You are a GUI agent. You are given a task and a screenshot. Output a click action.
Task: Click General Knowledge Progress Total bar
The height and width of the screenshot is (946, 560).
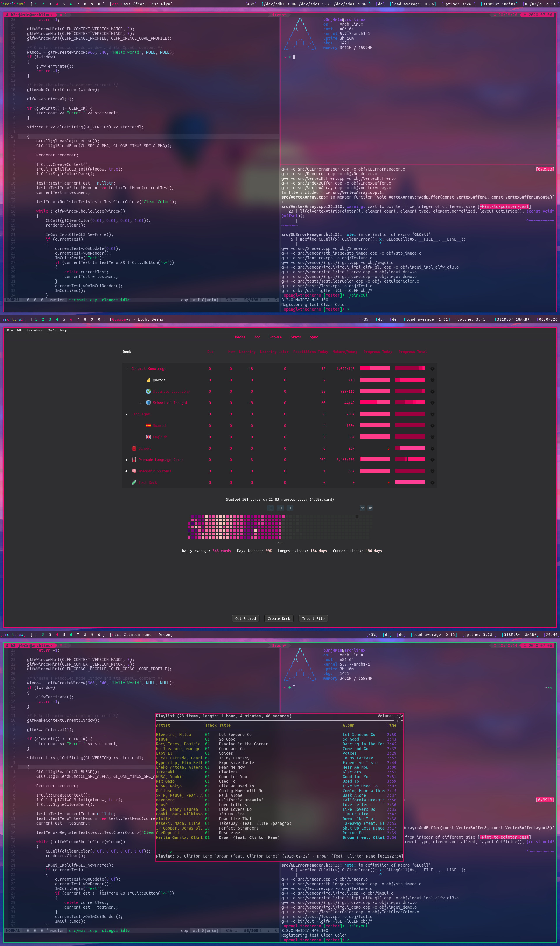pyautogui.click(x=410, y=368)
